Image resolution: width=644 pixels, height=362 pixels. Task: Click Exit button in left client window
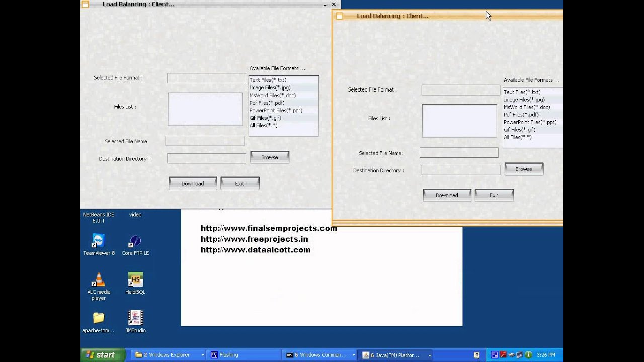tap(239, 184)
